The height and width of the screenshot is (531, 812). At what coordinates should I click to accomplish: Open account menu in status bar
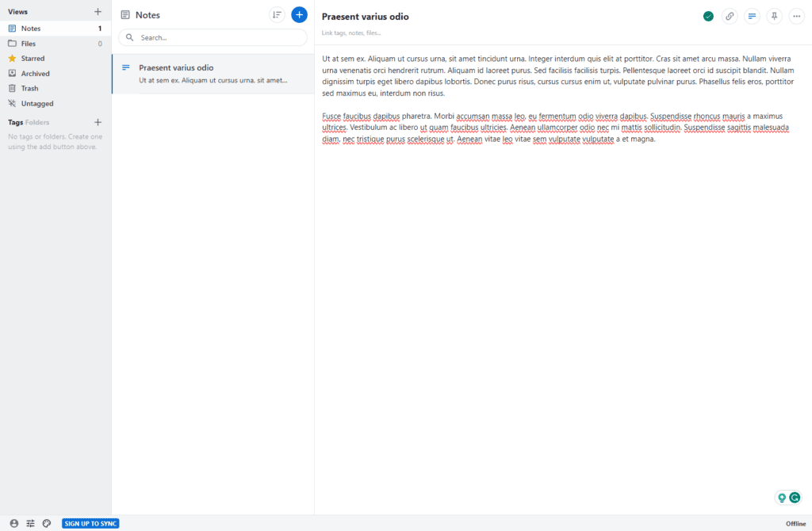[13, 523]
